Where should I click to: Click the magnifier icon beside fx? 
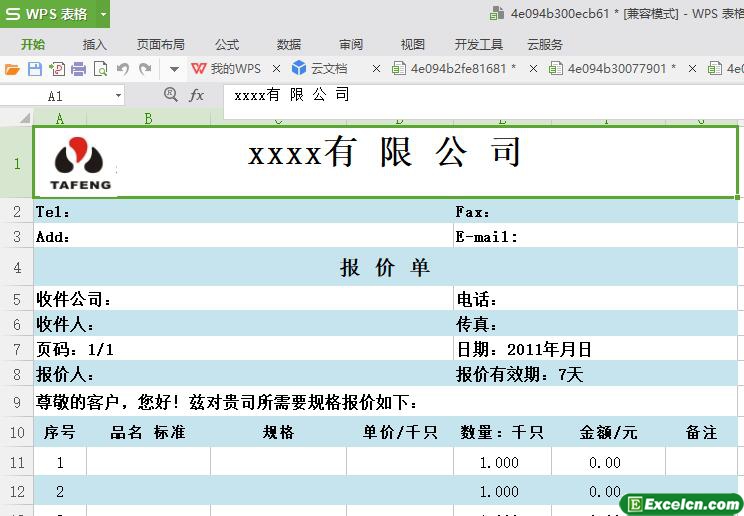[170, 94]
